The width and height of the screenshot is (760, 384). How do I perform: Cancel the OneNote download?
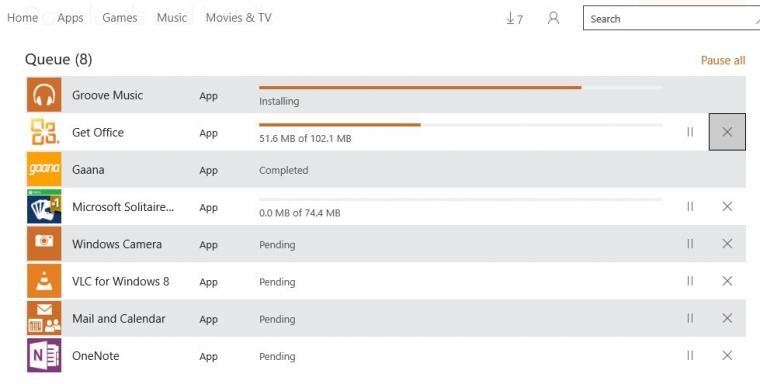(x=727, y=355)
